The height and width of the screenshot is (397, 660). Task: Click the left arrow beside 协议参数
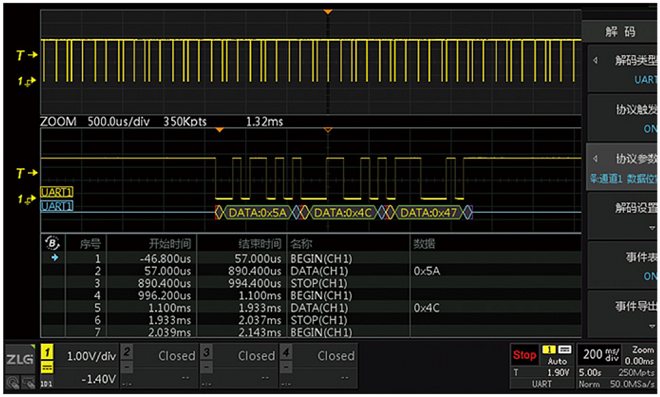(595, 159)
